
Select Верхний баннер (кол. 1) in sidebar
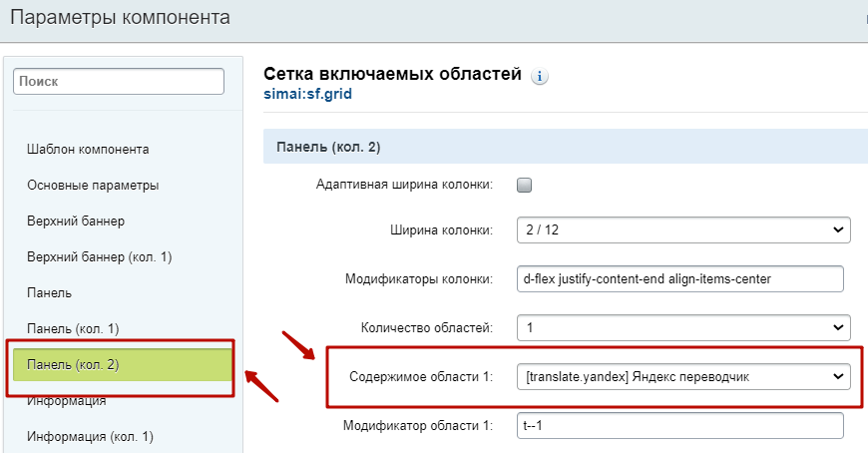[x=100, y=256]
